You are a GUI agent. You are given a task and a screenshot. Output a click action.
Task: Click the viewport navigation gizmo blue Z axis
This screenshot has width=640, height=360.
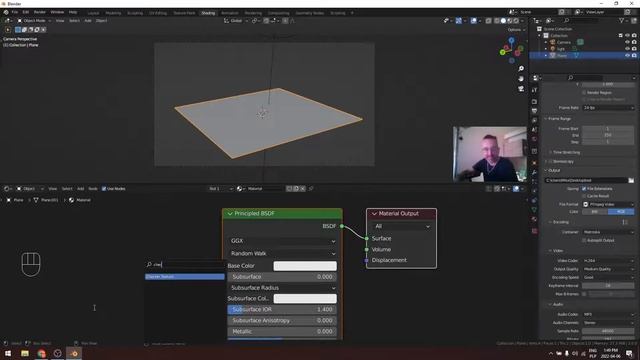511,40
